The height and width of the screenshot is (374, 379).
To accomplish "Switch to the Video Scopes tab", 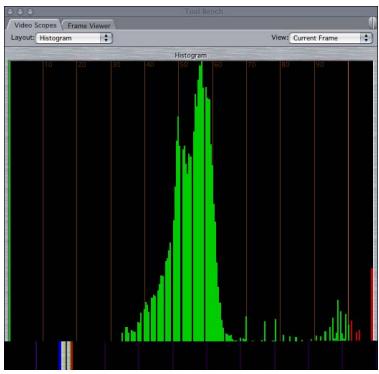I will pyautogui.click(x=35, y=25).
